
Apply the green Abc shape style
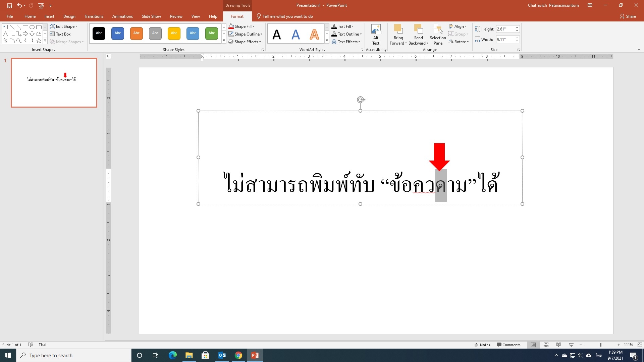tap(212, 33)
